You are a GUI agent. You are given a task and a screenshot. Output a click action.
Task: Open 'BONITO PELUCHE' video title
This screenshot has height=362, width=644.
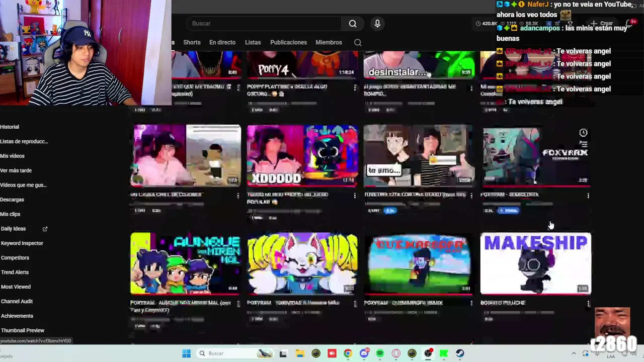pos(503,303)
